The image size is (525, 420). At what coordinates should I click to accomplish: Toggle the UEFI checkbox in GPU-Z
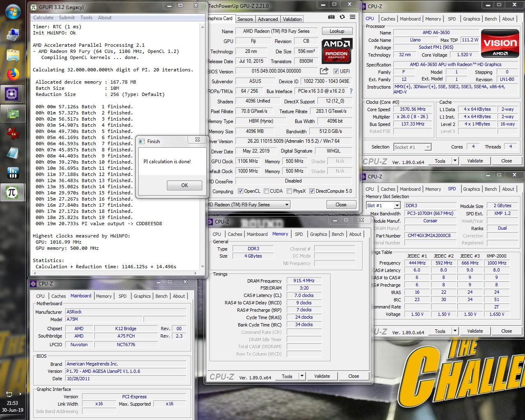pyautogui.click(x=336, y=71)
